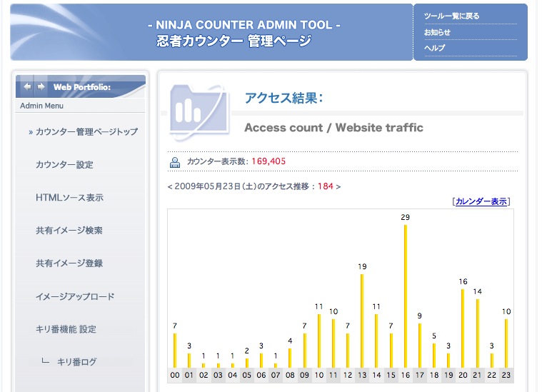Click the Access count / Website traffic subtitle
The image size is (542, 392).
[x=333, y=128]
